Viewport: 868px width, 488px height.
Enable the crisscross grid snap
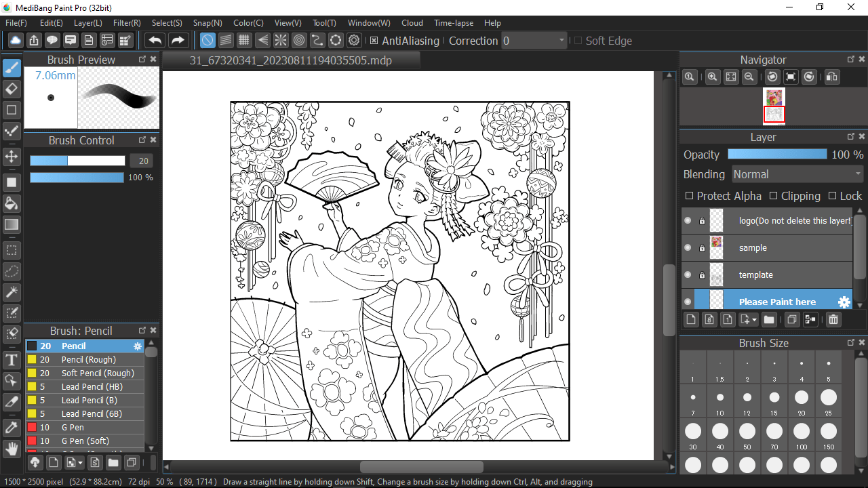244,41
